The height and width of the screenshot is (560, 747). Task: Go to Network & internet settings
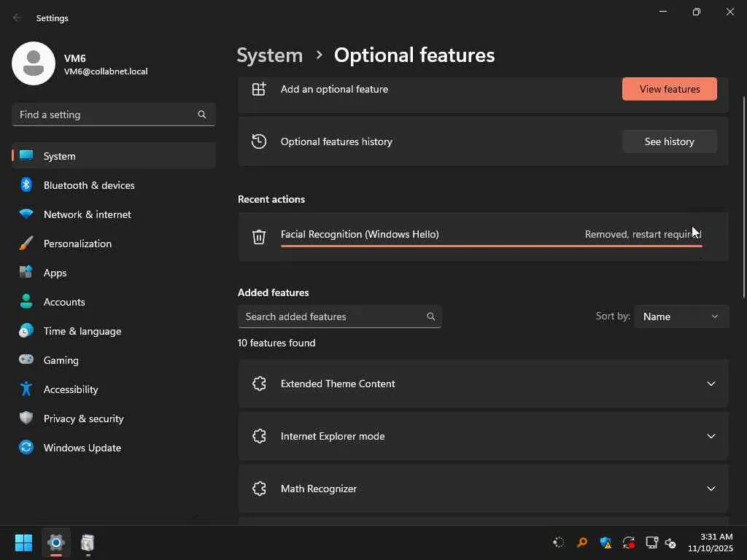pos(88,214)
